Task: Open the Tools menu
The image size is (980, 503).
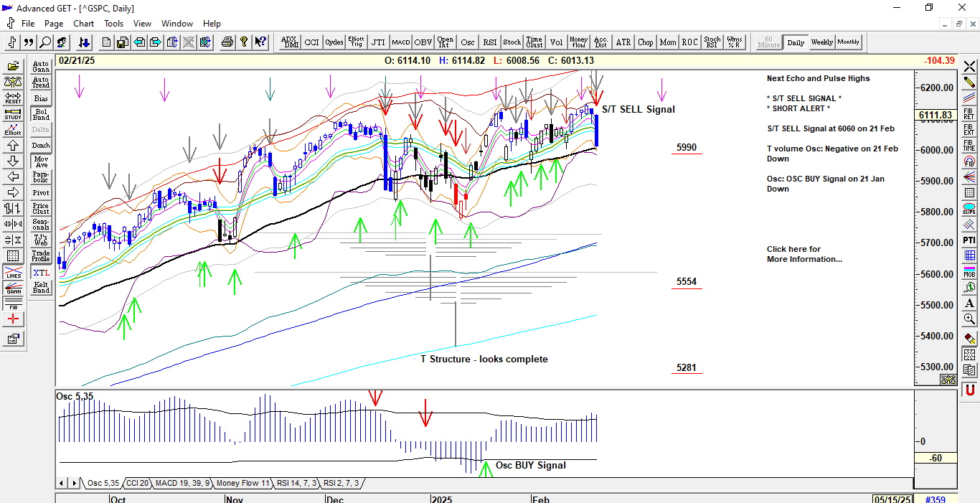Action: click(113, 24)
